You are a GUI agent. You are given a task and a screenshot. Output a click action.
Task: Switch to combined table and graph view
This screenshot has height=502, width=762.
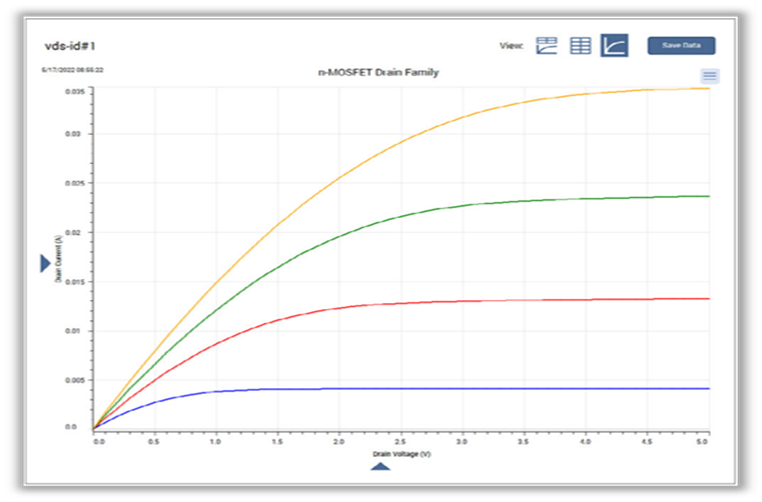546,46
